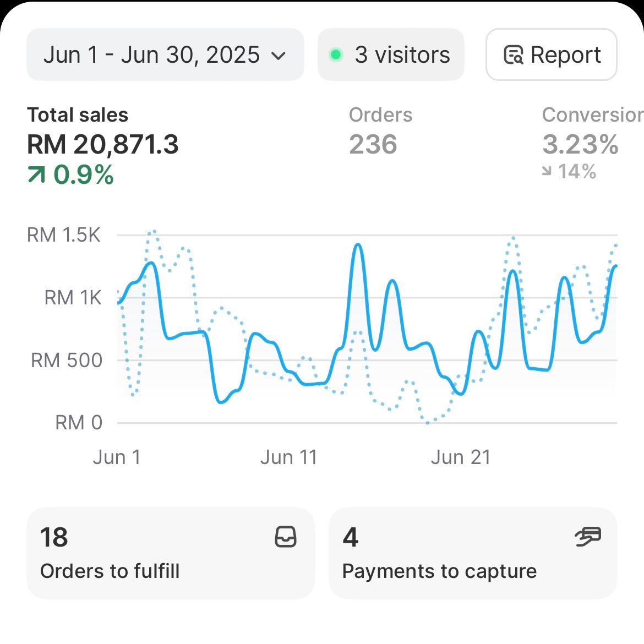Tap the downward arrow by 14%
644x644 pixels.
(547, 172)
